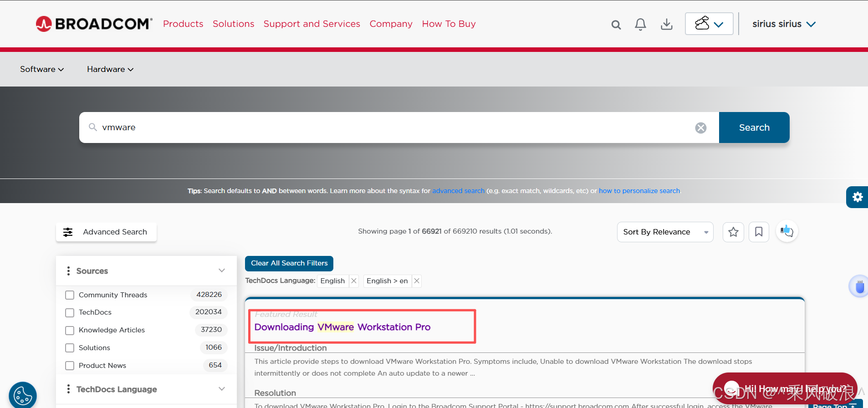
Task: Remove the English filter chip
Action: [354, 281]
